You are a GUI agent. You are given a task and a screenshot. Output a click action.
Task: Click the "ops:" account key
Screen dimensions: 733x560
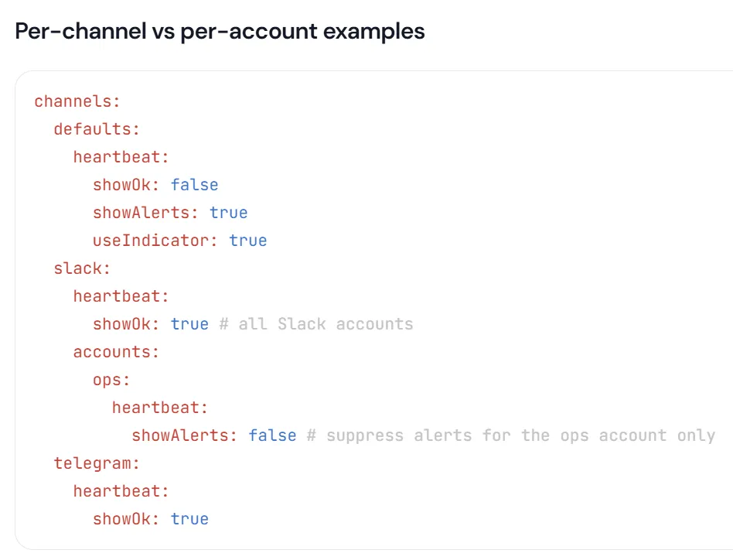pos(111,380)
